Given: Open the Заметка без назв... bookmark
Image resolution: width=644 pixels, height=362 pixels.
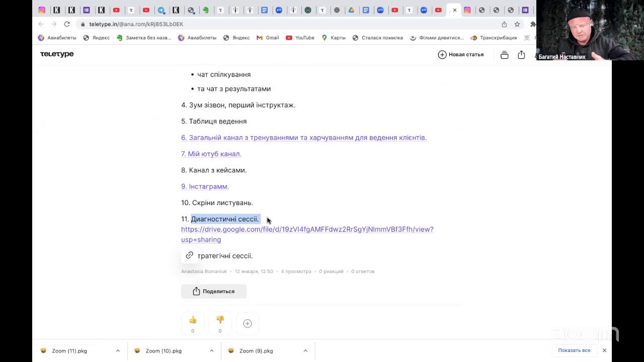Looking at the screenshot, I should (x=144, y=38).
